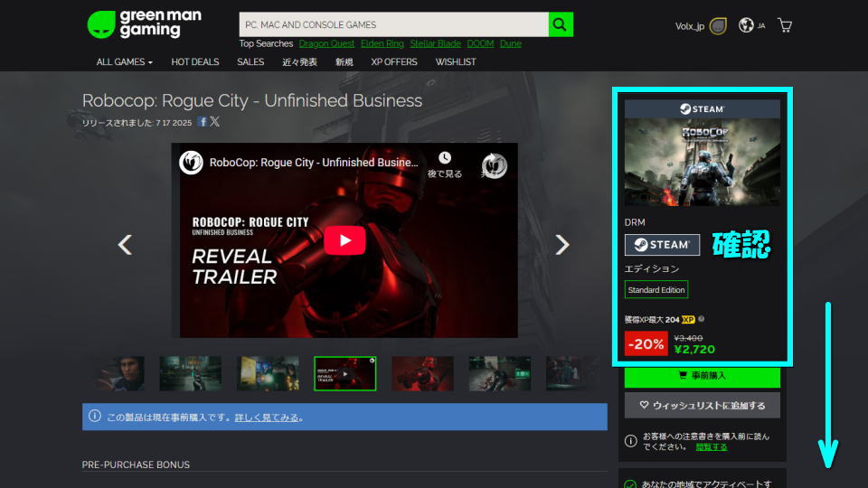Open the XP OFFERS menu item
Viewport: 868px width, 488px height.
(393, 62)
